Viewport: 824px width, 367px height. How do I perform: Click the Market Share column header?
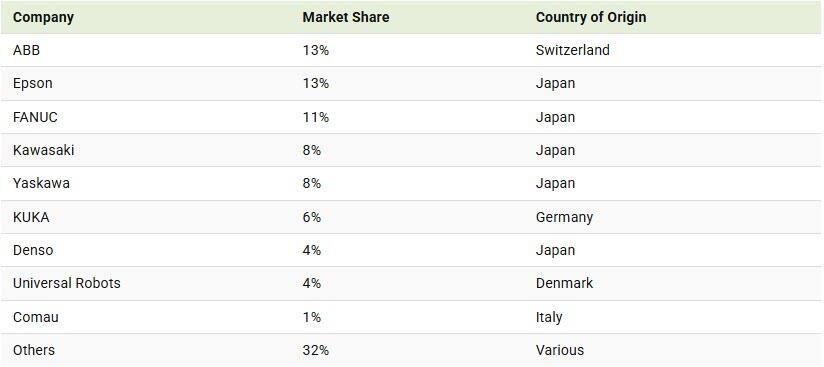346,17
